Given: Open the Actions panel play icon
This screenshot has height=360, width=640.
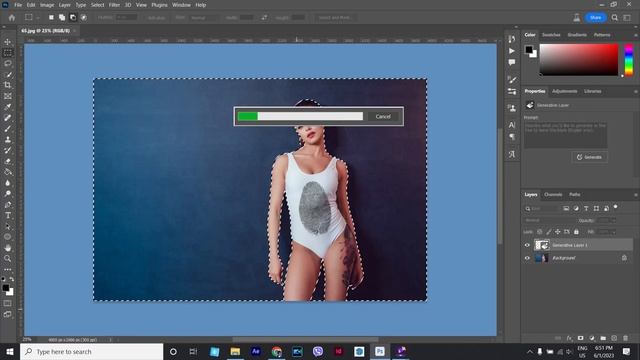Looking at the screenshot, I should (x=512, y=51).
